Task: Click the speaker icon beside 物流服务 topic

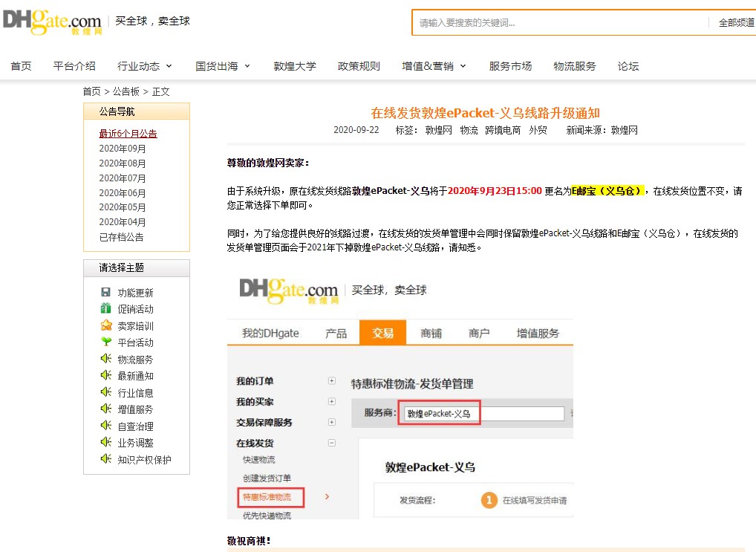Action: coord(105,359)
